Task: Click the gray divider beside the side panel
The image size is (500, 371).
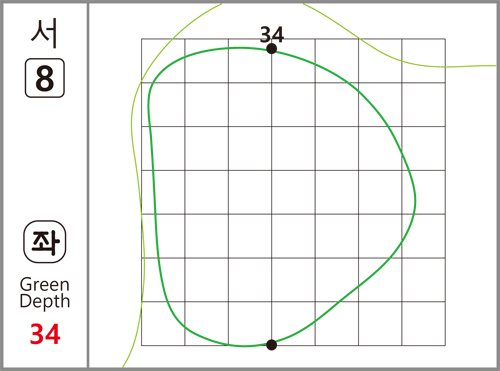Action: click(88, 185)
